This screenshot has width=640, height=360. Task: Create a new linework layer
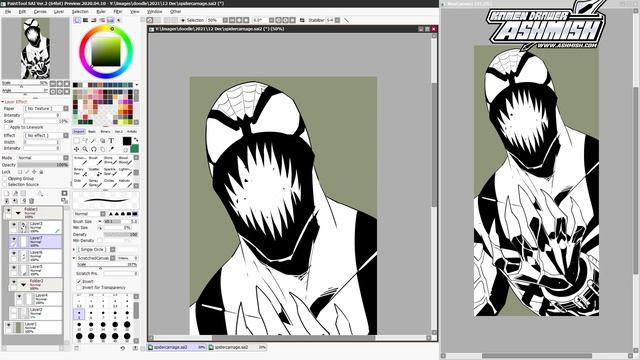click(x=15, y=193)
